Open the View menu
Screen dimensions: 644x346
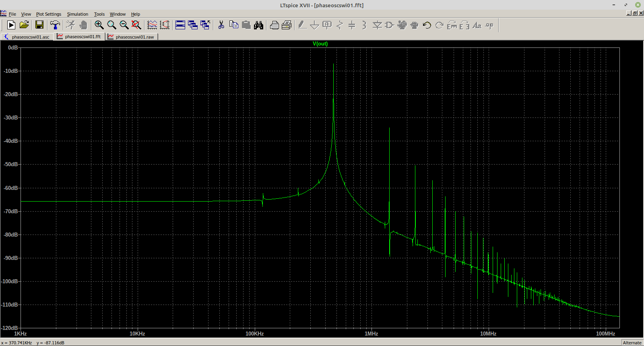pos(26,14)
